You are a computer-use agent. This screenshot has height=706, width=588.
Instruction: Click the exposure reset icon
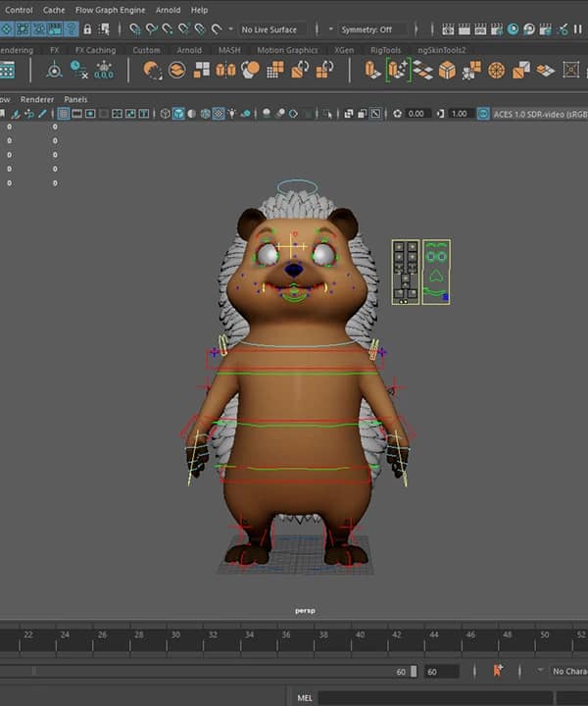pos(397,114)
